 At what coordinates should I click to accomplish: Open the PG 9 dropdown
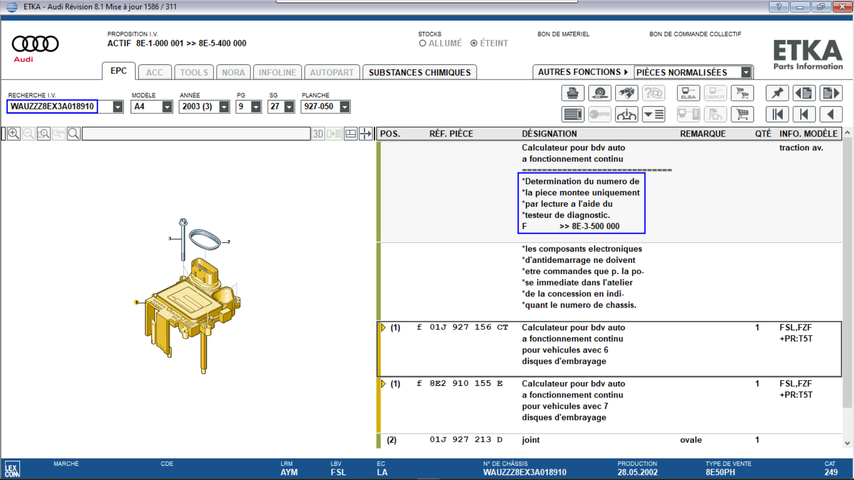pos(256,107)
